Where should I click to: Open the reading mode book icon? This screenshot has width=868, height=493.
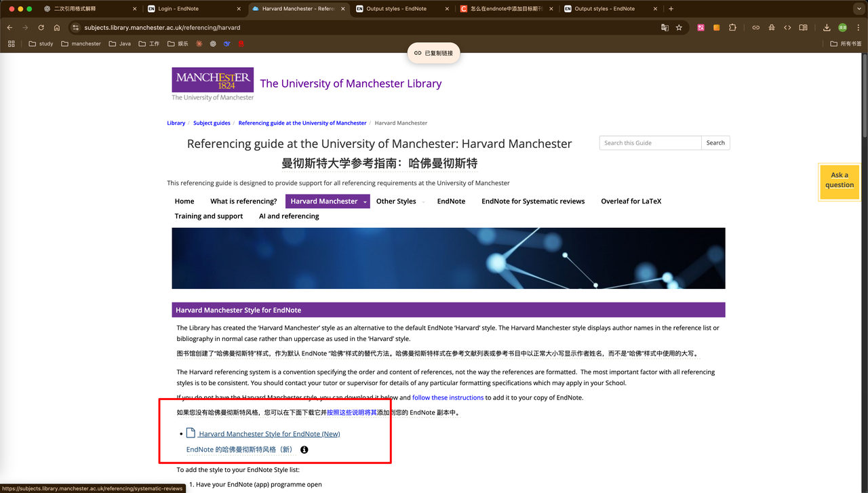pos(804,28)
